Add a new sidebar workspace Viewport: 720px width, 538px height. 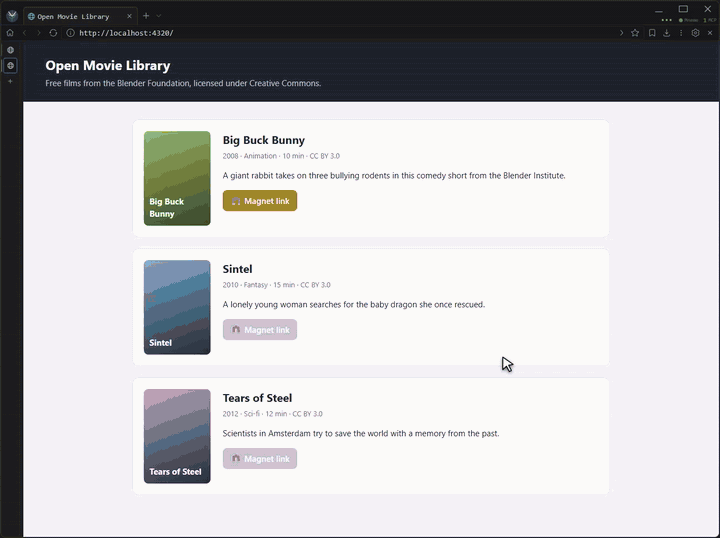point(10,81)
